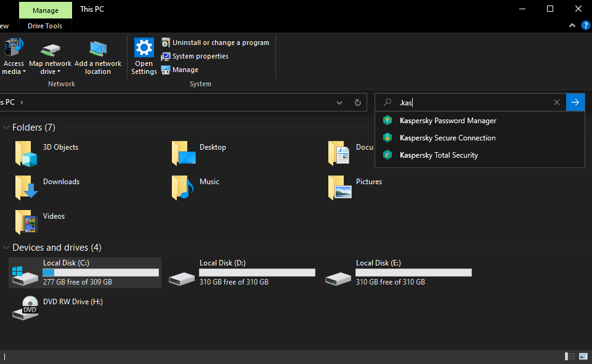Open Settings via the gear icon

point(144,47)
